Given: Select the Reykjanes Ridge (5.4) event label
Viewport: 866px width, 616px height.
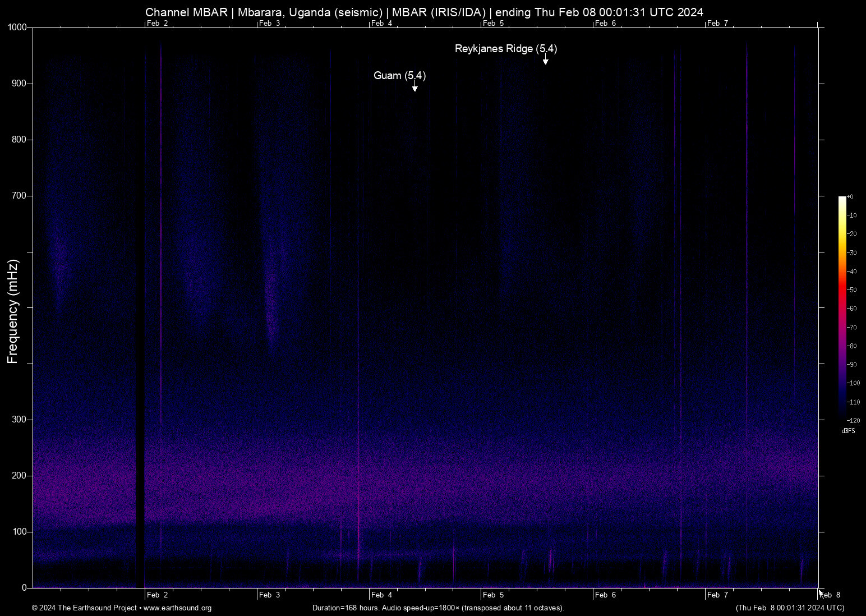Looking at the screenshot, I should coord(505,49).
